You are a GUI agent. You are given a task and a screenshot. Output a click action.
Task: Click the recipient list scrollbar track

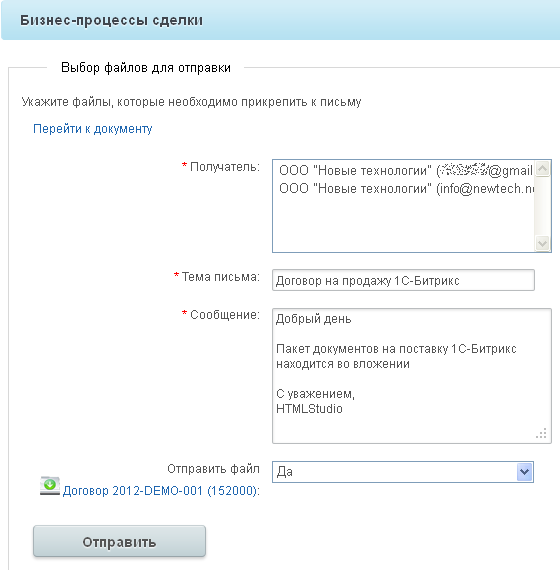pos(543,206)
